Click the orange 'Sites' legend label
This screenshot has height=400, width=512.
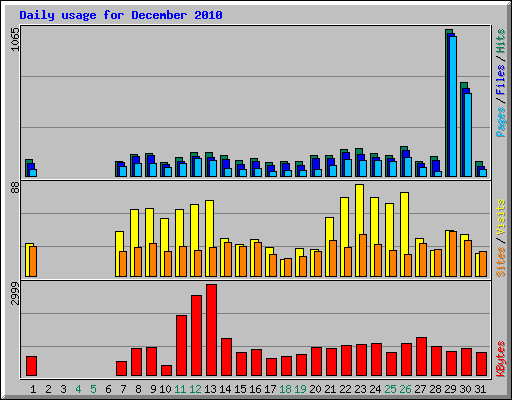coord(501,262)
